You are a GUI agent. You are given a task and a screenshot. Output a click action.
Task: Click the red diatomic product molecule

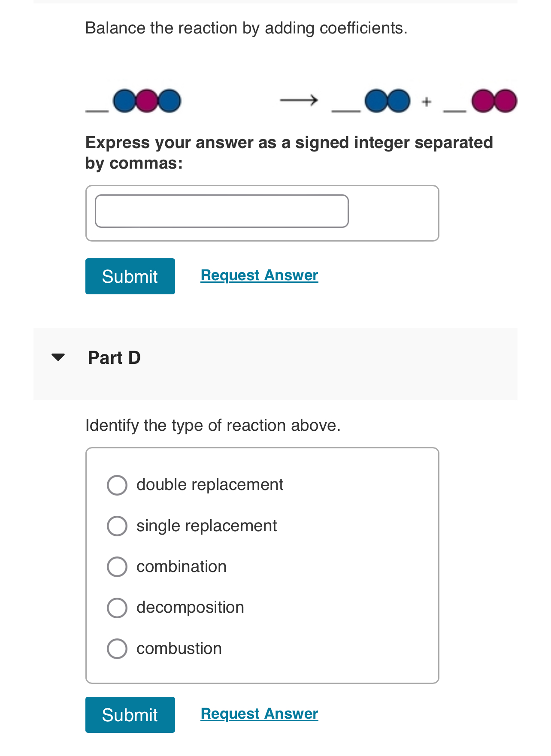click(494, 101)
